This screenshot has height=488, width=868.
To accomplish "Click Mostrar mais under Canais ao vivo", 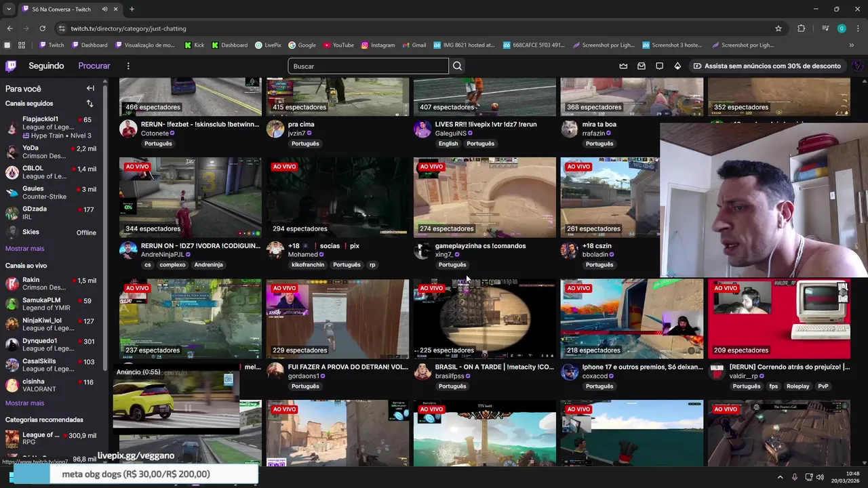I will tap(24, 403).
